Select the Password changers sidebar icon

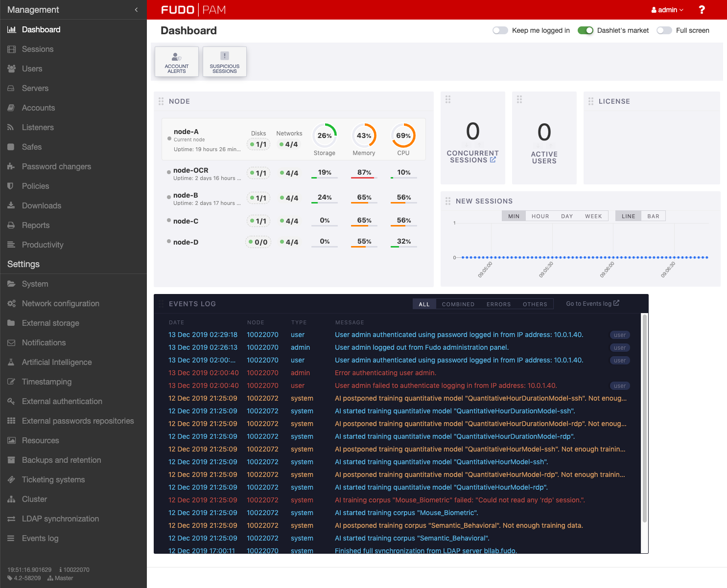pyautogui.click(x=12, y=166)
